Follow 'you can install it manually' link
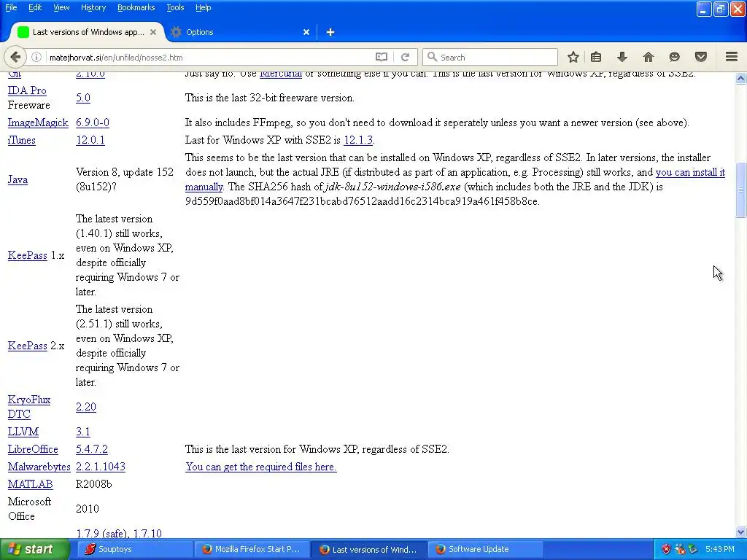 click(x=690, y=172)
